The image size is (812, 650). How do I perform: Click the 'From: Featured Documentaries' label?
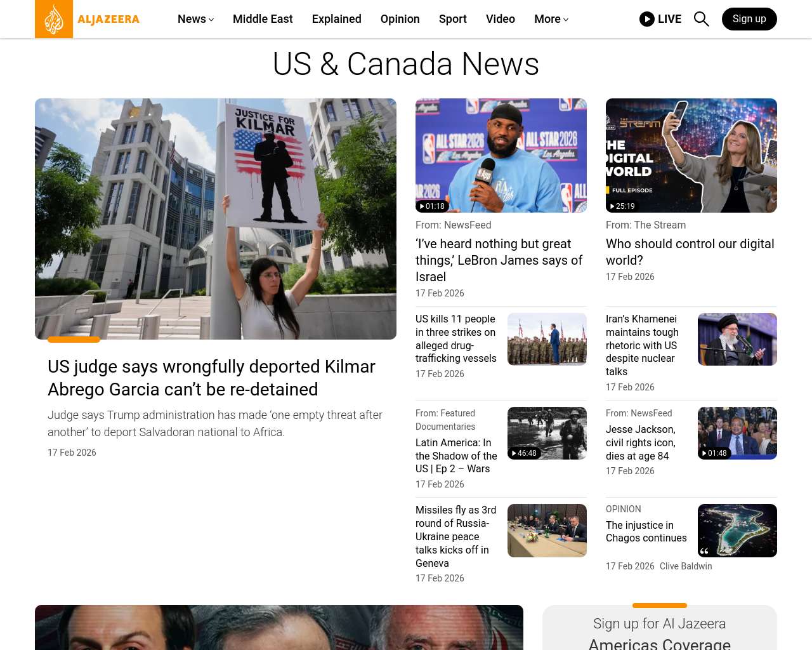(x=445, y=420)
